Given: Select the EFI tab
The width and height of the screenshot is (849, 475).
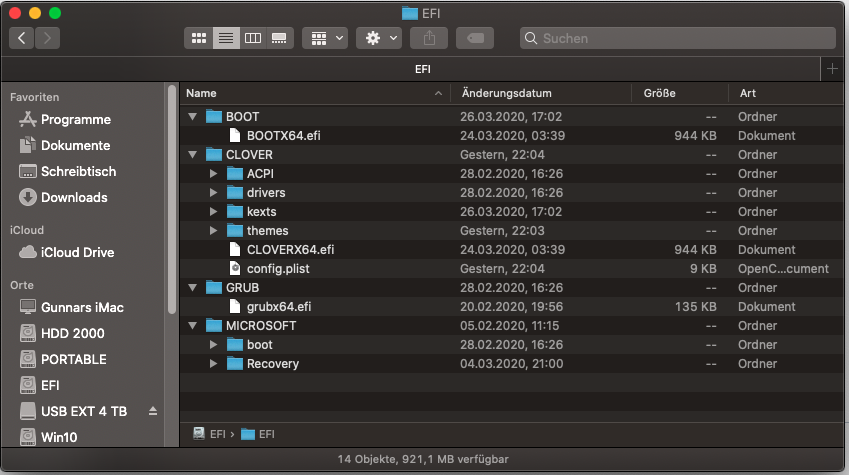Looking at the screenshot, I should click(x=422, y=69).
